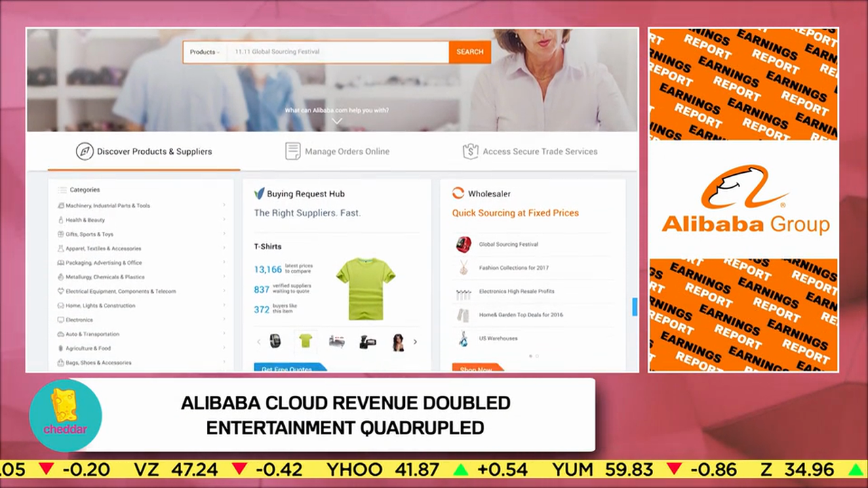The width and height of the screenshot is (868, 488).
Task: Open the US Warehouses link
Action: (x=498, y=338)
